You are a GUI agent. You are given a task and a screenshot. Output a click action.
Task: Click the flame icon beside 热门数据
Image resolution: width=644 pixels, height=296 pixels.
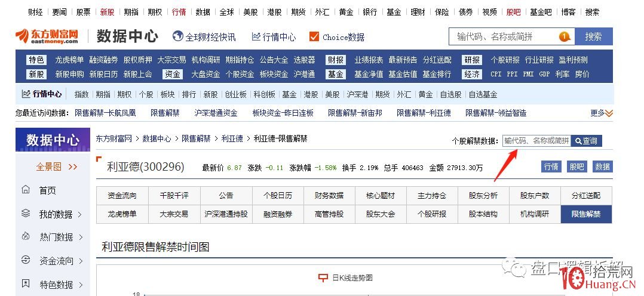26,236
